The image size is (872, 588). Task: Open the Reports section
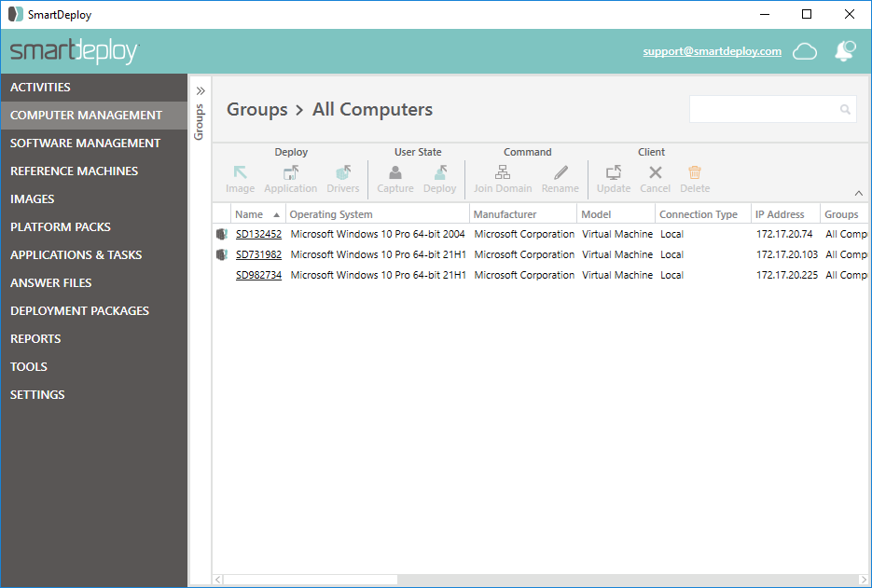[94, 338]
